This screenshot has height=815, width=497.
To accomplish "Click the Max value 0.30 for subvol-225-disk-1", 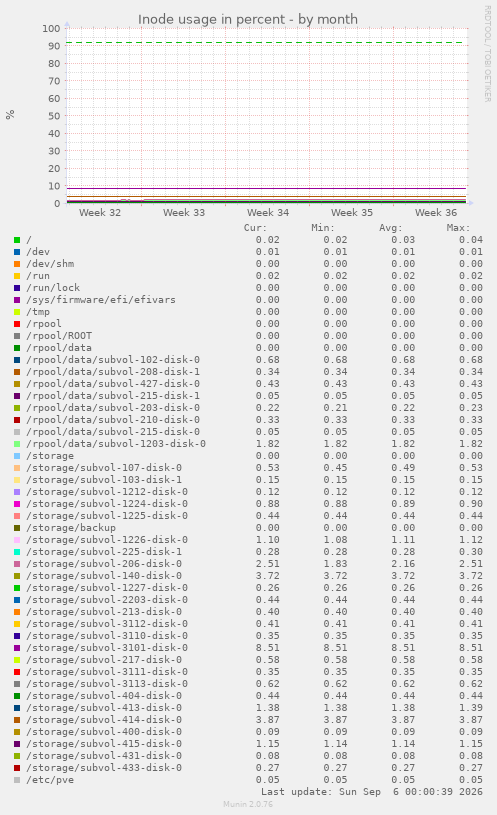I will 470,552.
